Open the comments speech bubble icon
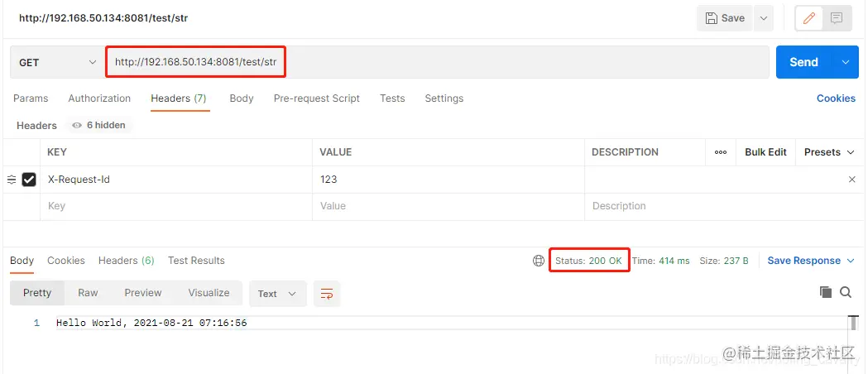 pos(837,18)
